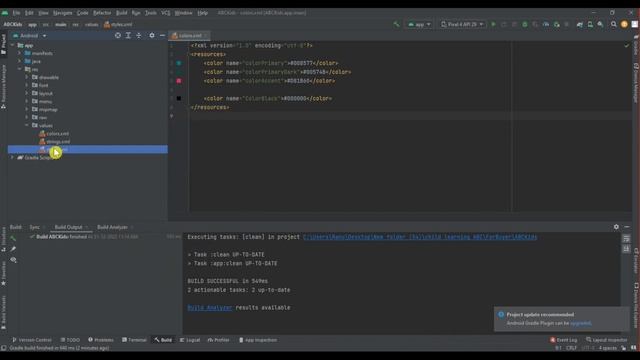Open the File menu
Screen dimensions: 640x360
[x=16, y=13]
